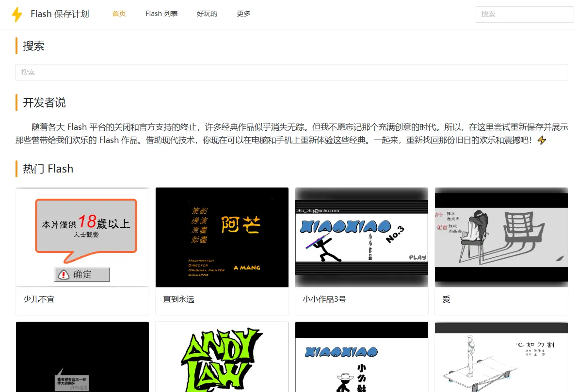Open the 小小作品3号 Flash thumbnail
The height and width of the screenshot is (392, 577).
point(361,237)
